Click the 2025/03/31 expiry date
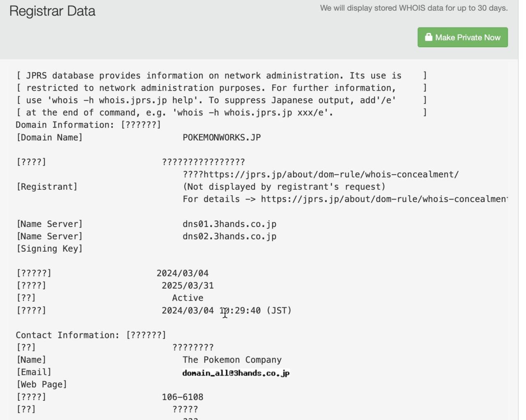Viewport: 526px width, 420px height. (188, 285)
